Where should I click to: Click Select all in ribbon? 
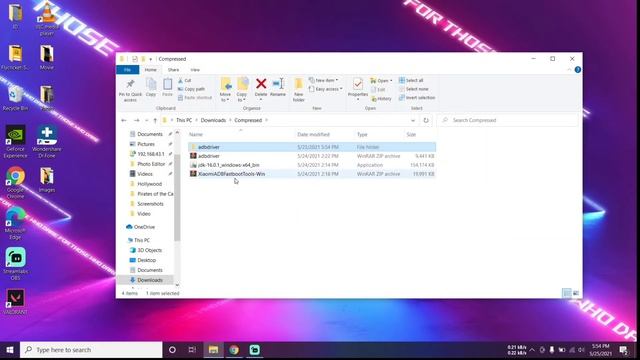click(411, 80)
